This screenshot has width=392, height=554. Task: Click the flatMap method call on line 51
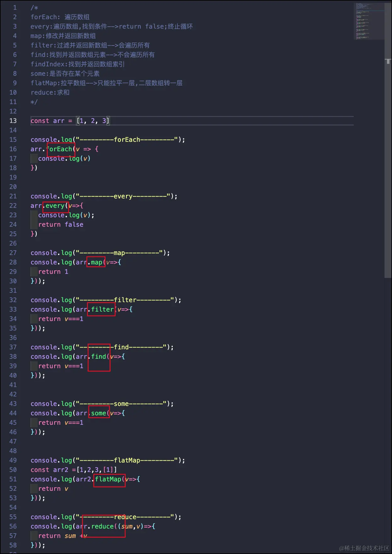[108, 479]
